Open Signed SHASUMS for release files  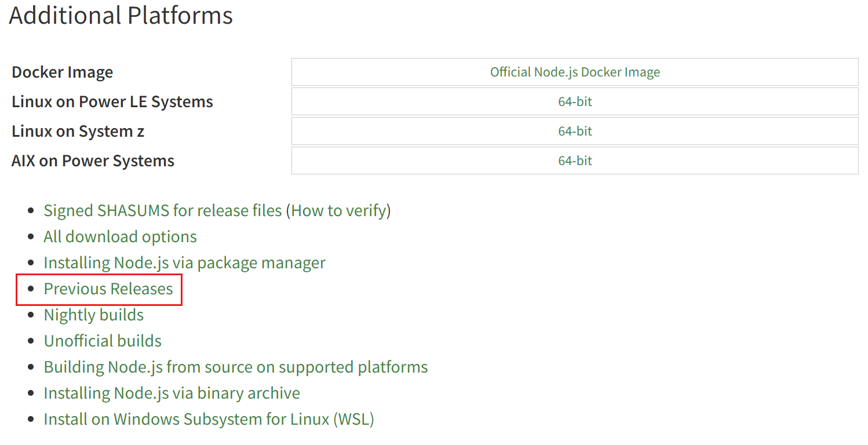click(163, 210)
